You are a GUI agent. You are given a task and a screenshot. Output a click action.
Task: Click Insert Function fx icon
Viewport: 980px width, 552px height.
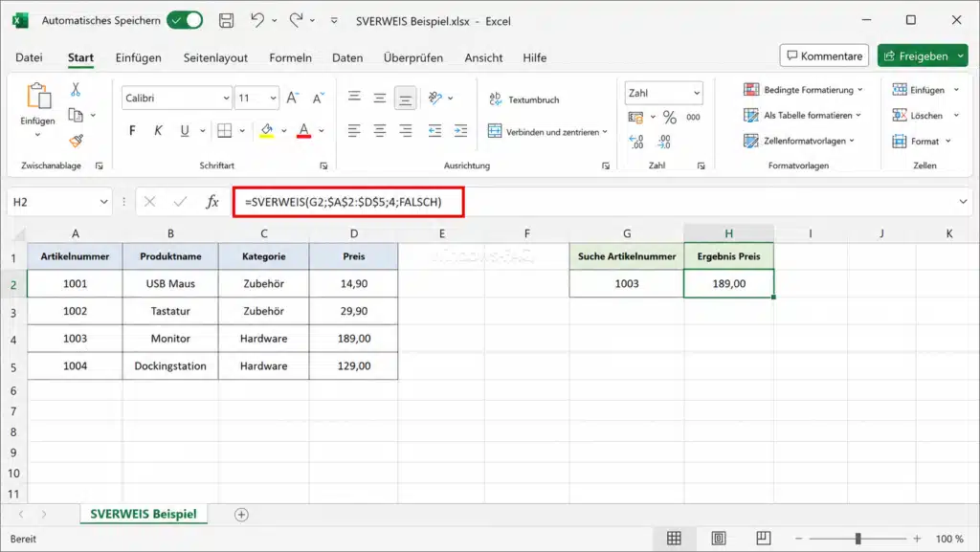click(x=212, y=202)
